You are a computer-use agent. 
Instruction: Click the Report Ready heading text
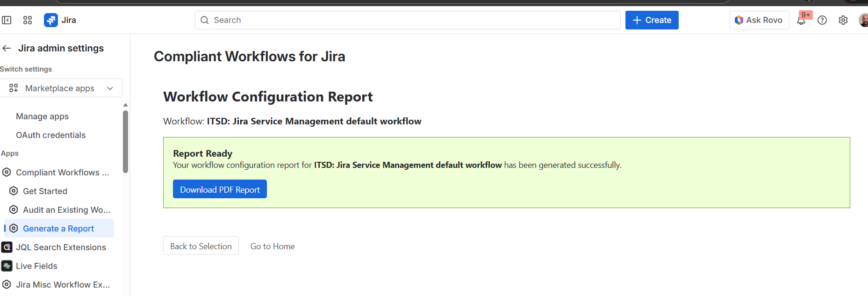pyautogui.click(x=202, y=153)
